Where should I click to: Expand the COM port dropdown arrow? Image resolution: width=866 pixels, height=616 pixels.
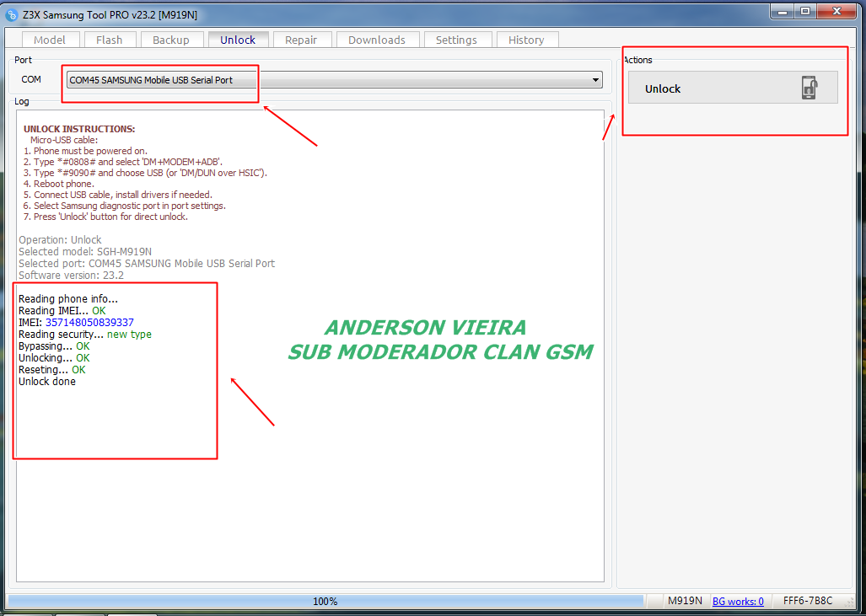point(595,80)
